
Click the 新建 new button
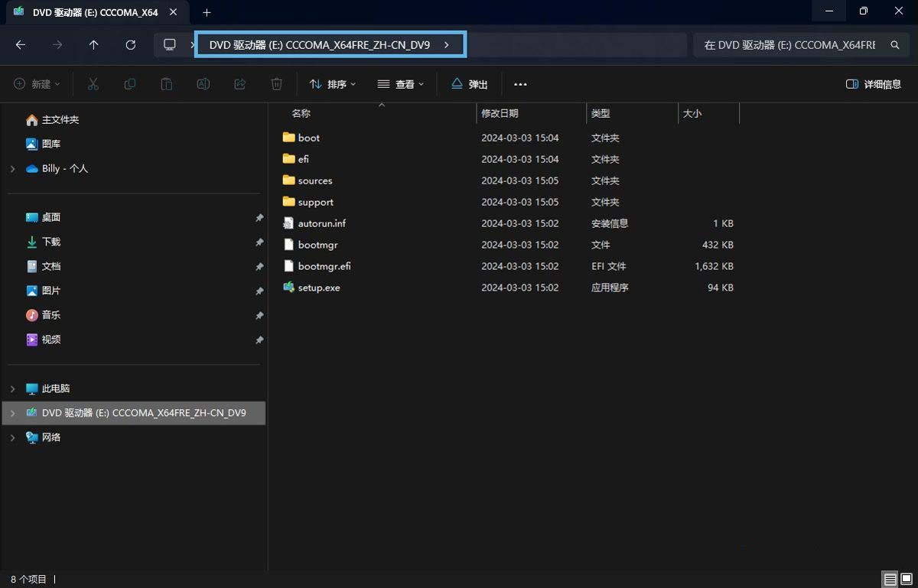pyautogui.click(x=36, y=84)
